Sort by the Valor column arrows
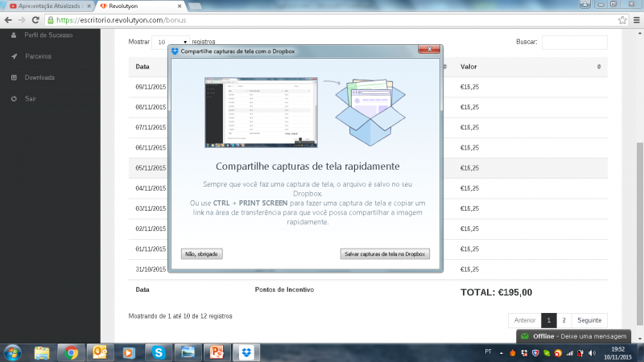 [599, 67]
